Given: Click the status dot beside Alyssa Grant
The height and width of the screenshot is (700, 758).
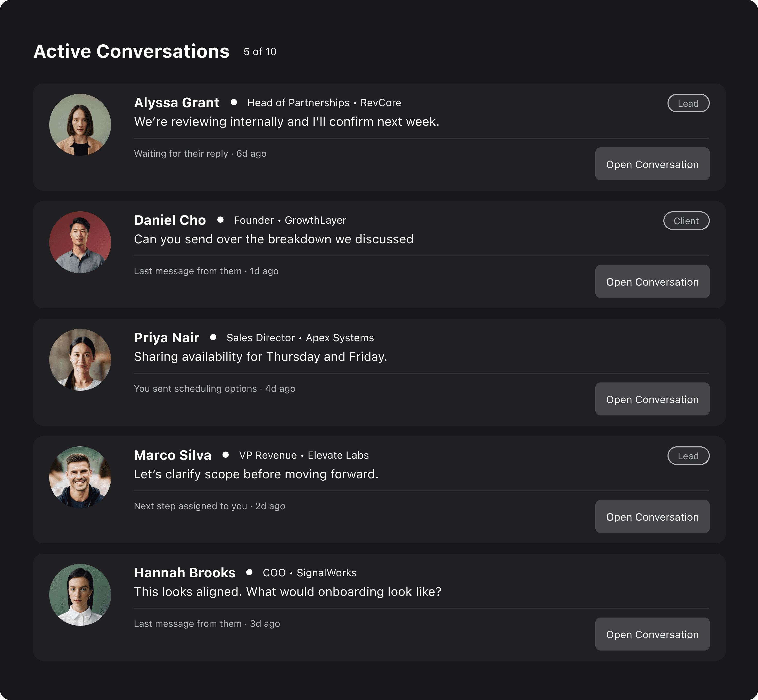Looking at the screenshot, I should (x=234, y=102).
